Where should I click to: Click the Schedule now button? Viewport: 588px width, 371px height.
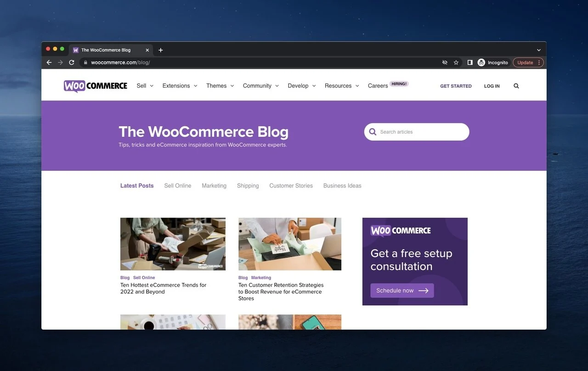tap(402, 291)
